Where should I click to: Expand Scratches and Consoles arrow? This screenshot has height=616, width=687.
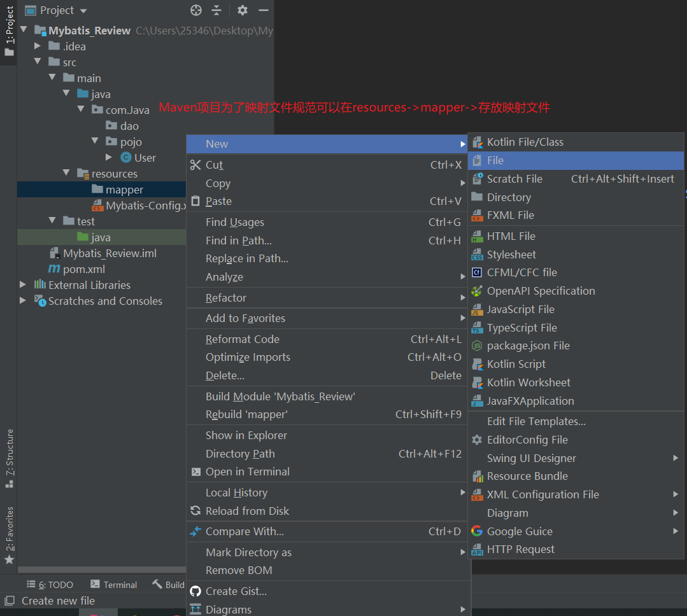(x=23, y=300)
